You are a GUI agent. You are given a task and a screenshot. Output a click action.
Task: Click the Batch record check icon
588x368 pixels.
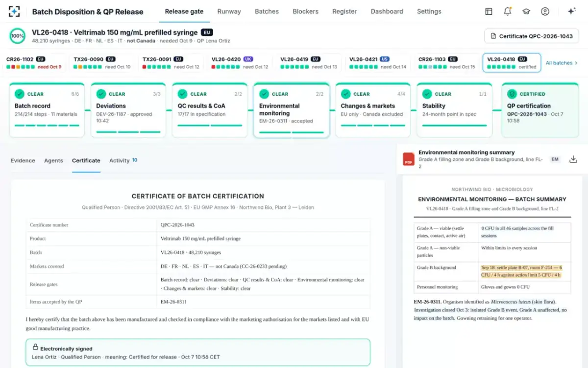20,94
